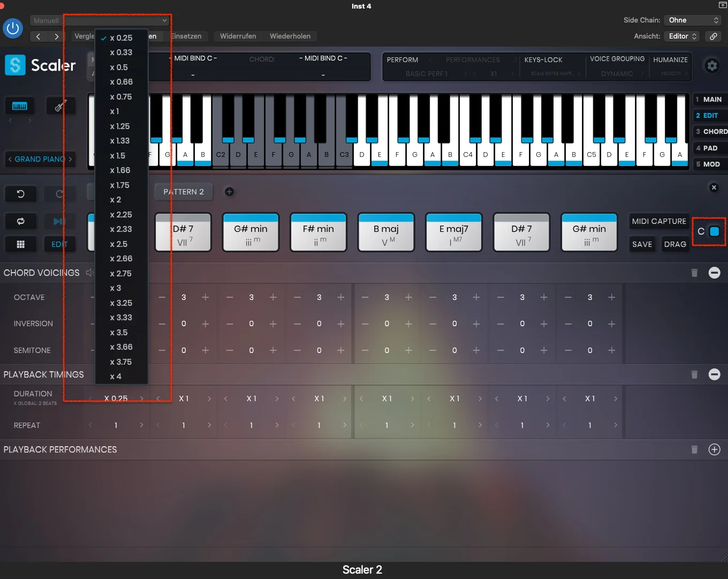This screenshot has width=728, height=579.
Task: Add Playback Performances with plus icon
Action: pyautogui.click(x=714, y=449)
